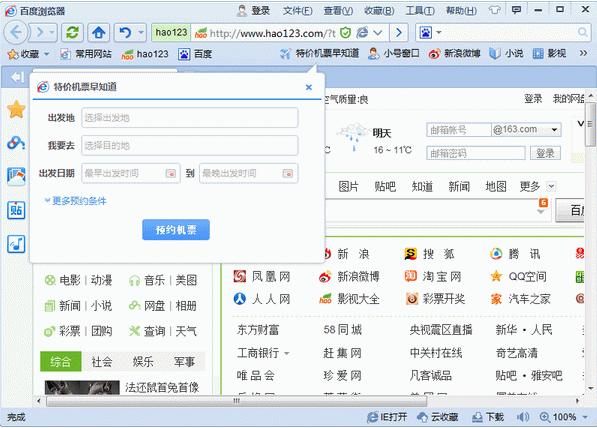The width and height of the screenshot is (597, 428).
Task: Click the green security shield in address bar
Action: click(x=345, y=33)
